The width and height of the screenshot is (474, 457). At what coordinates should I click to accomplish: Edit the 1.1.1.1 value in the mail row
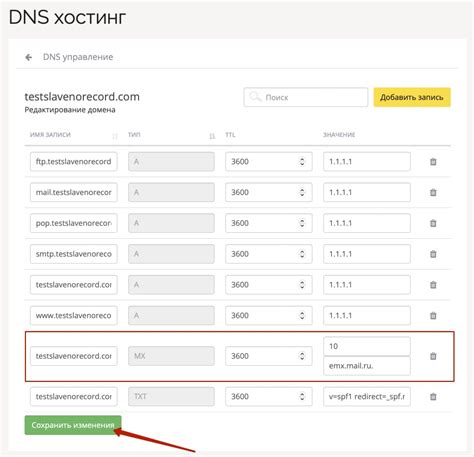[x=367, y=192]
